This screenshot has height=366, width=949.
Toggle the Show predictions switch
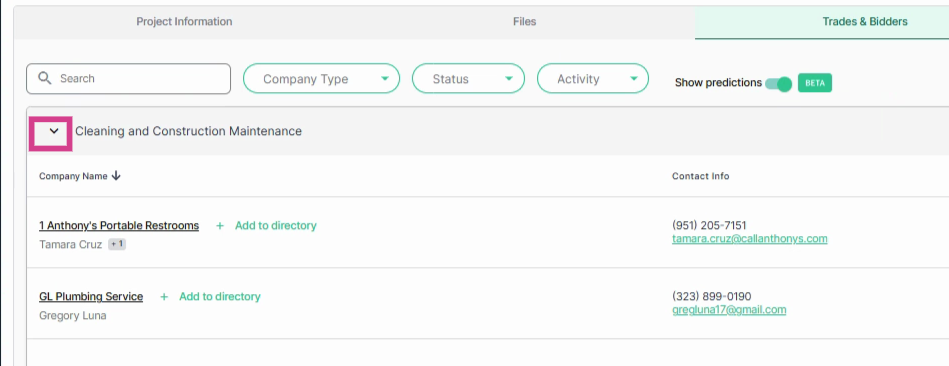coord(778,83)
